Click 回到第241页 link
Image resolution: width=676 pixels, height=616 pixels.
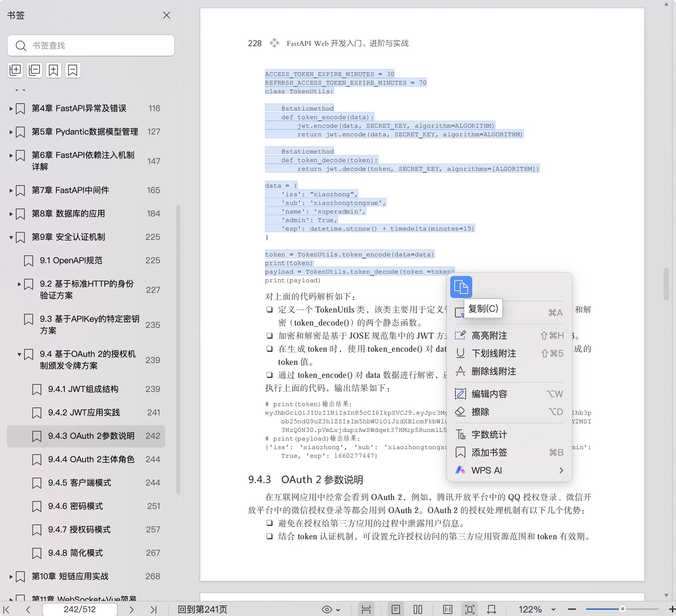coord(202,609)
